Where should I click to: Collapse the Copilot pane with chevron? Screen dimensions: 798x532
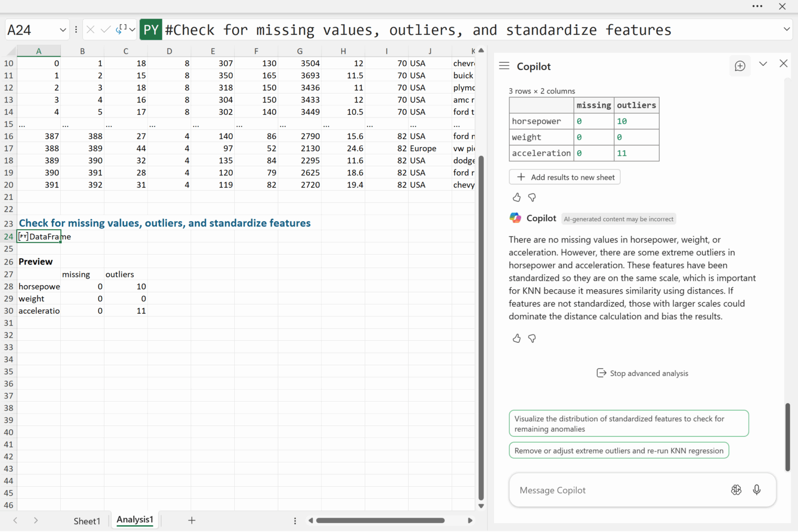763,64
